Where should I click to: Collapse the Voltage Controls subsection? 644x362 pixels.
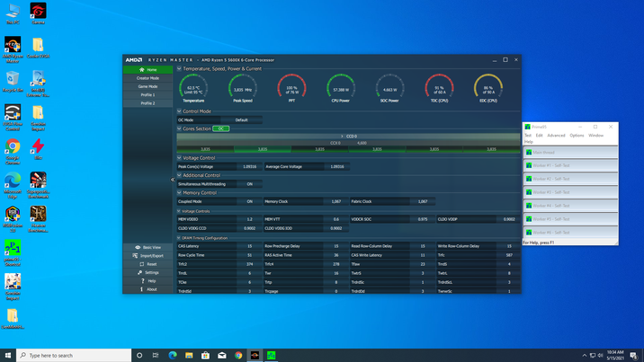179,211
